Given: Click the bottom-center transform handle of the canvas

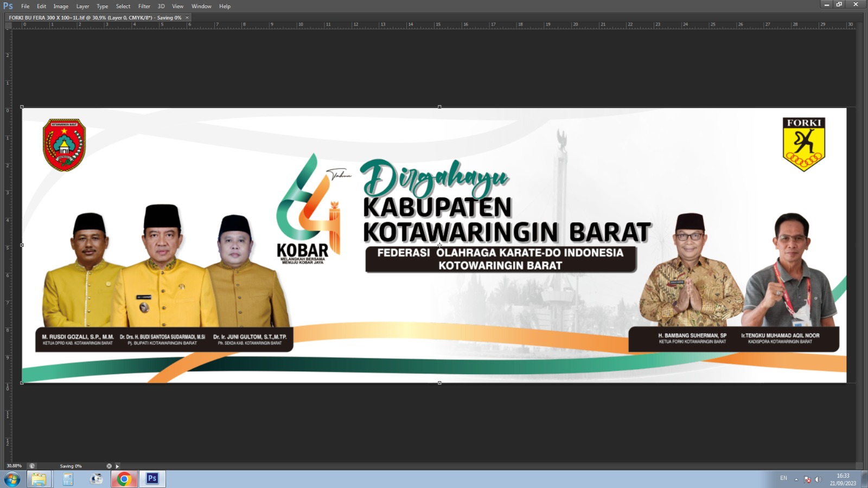Looking at the screenshot, I should (x=439, y=383).
